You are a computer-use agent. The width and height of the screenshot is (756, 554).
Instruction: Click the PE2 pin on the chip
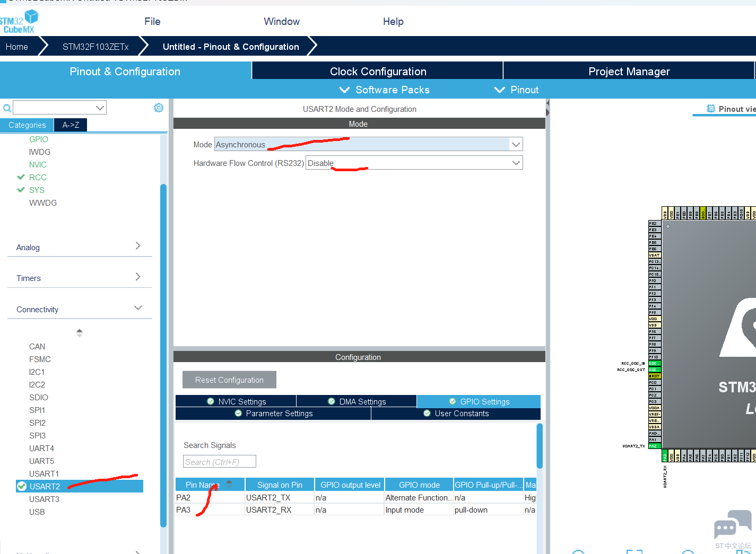coord(655,223)
